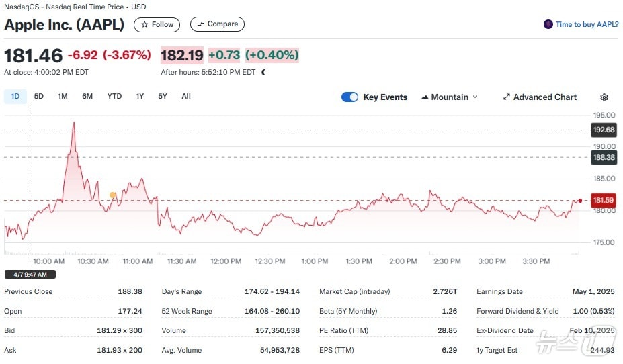Click the orange key event marker on chart
Image resolution: width=623 pixels, height=364 pixels.
coord(113,195)
